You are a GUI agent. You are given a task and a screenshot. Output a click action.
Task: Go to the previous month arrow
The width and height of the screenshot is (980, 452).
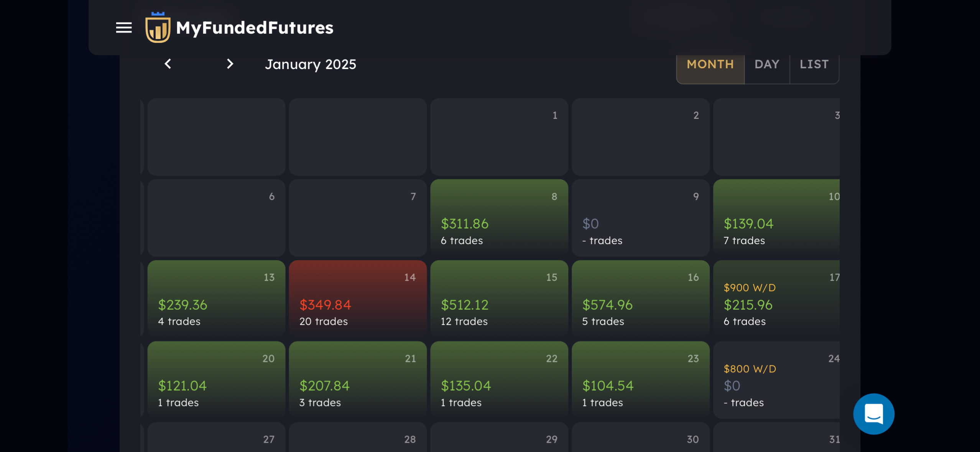[x=168, y=64]
